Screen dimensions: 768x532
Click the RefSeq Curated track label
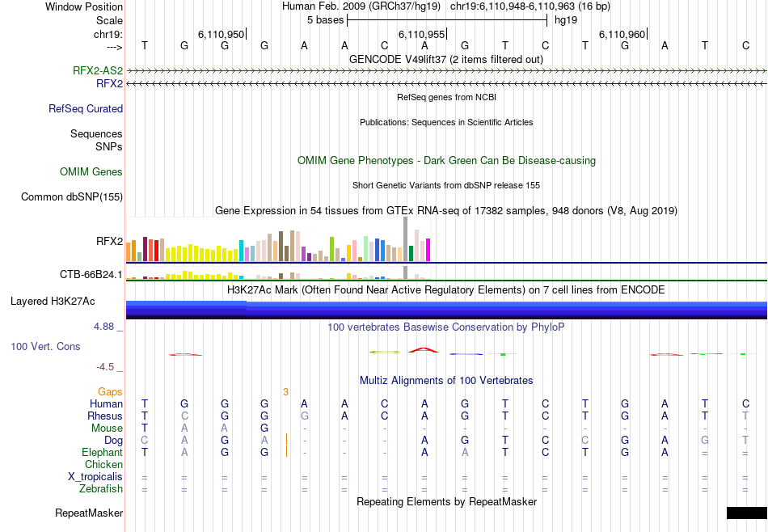85,109
